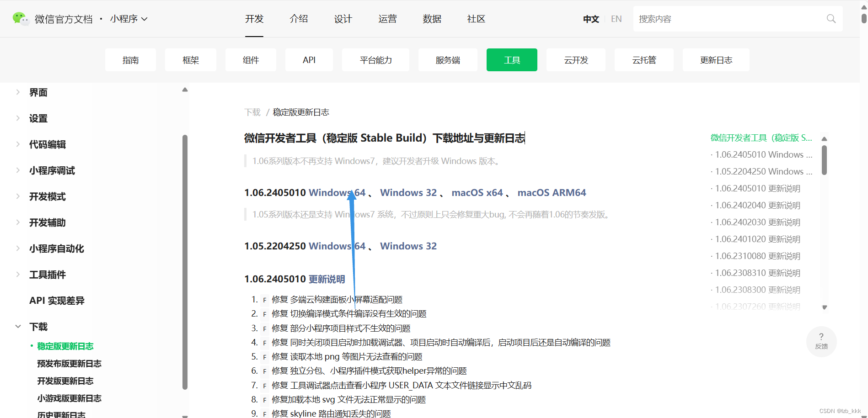Open the 小程序 dropdown in header
The height and width of the screenshot is (418, 868).
129,19
